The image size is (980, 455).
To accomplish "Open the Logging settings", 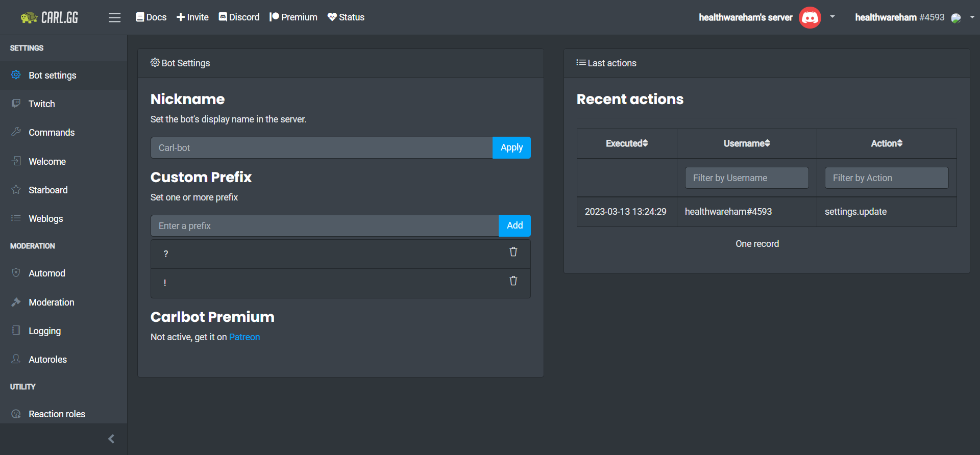I will [63, 331].
